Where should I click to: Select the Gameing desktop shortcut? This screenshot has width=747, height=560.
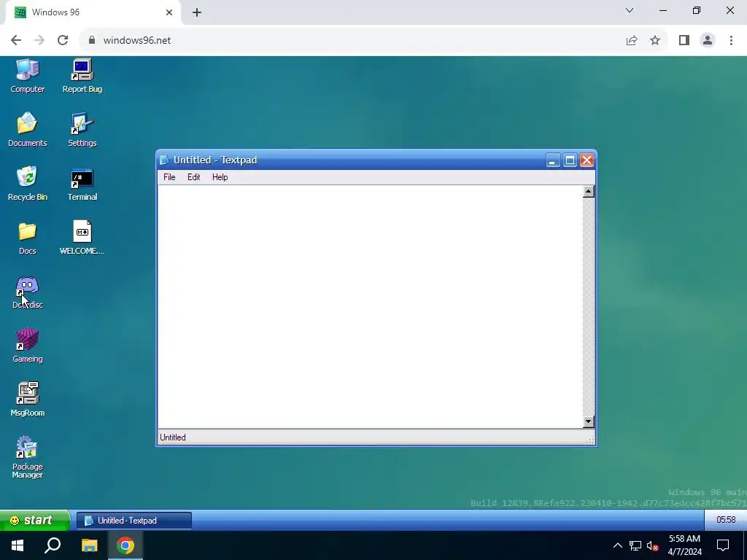(x=28, y=346)
